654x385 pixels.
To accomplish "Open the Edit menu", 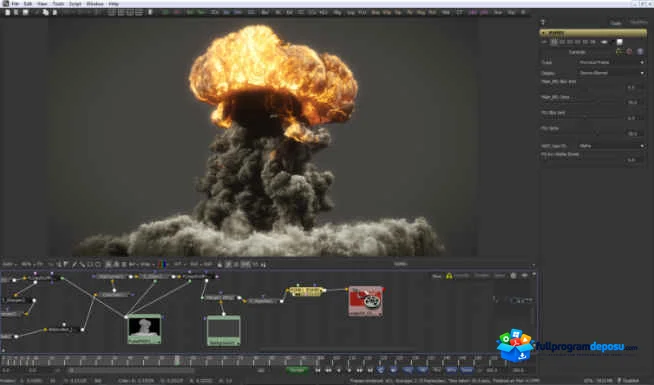I will pos(28,4).
